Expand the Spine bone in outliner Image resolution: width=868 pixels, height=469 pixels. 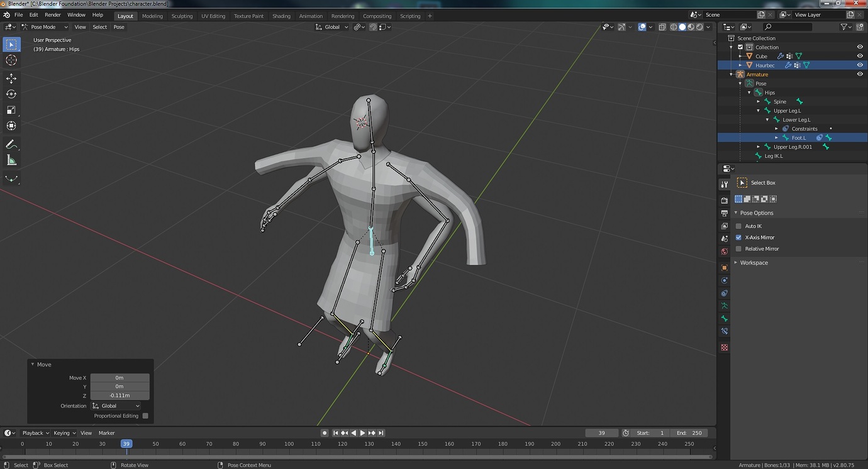(x=759, y=101)
